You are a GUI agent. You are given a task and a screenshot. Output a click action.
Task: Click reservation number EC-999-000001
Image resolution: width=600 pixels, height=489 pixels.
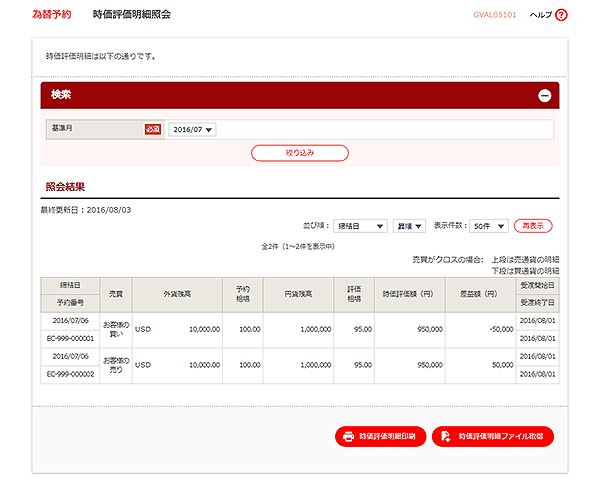70,339
